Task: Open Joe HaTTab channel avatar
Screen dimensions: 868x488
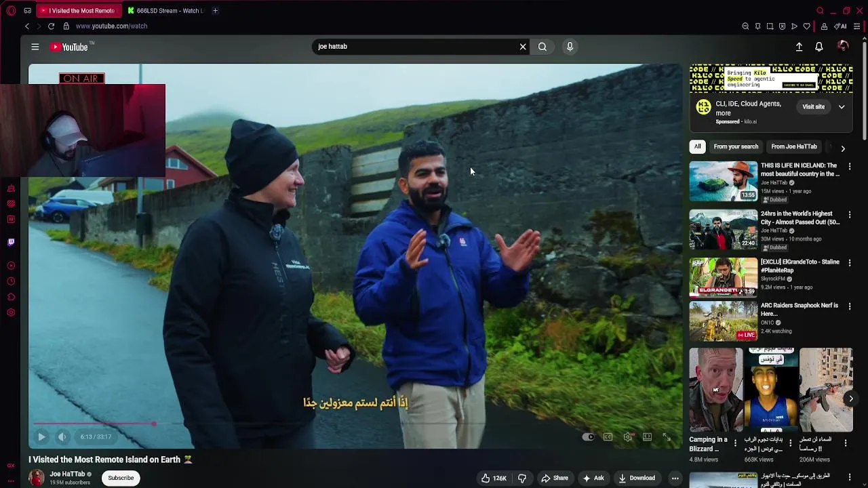Action: 37,478
